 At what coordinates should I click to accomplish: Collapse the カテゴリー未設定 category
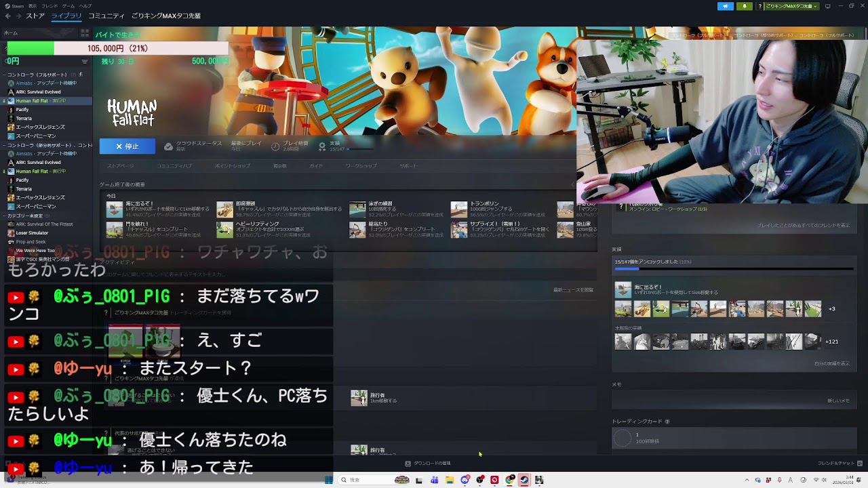(x=3, y=216)
